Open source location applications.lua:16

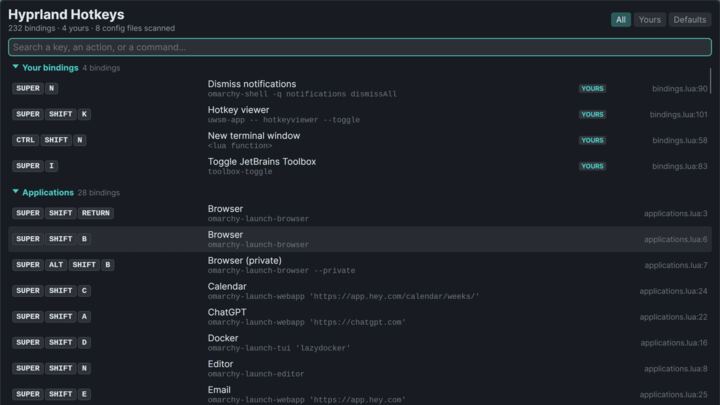(674, 343)
